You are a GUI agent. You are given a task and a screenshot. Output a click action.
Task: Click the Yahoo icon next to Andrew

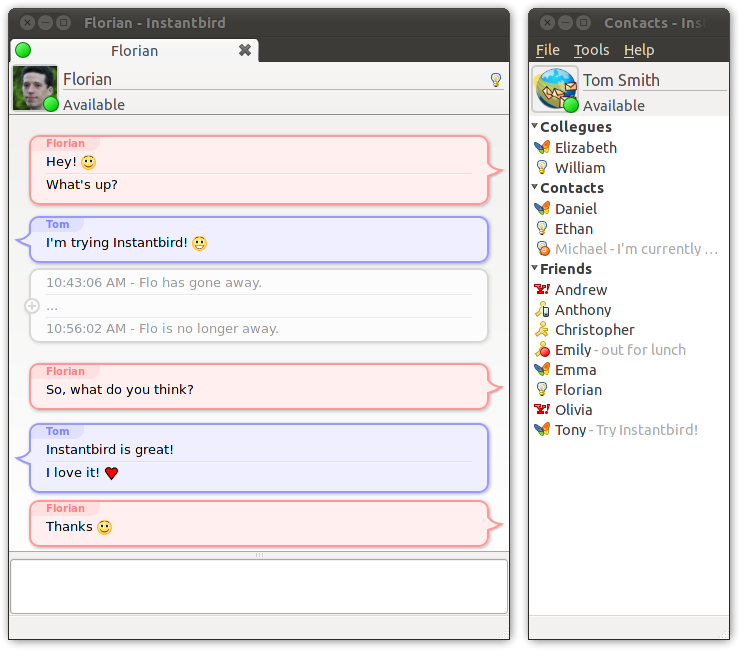(x=542, y=289)
